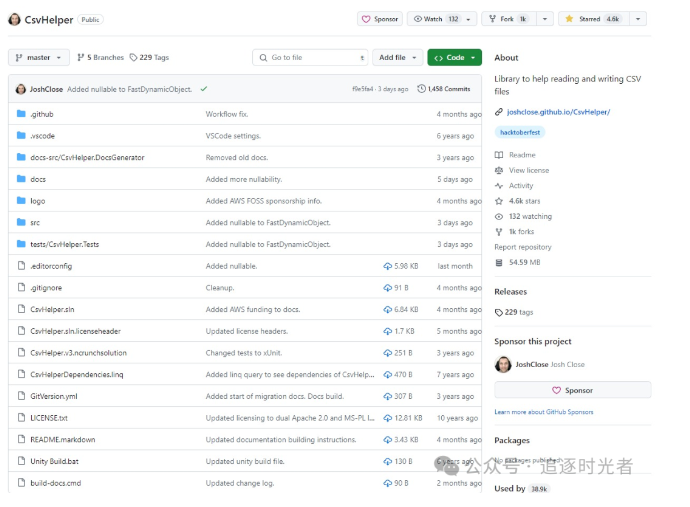View the 5 Branches link
The height and width of the screenshot is (507, 690).
tap(101, 57)
